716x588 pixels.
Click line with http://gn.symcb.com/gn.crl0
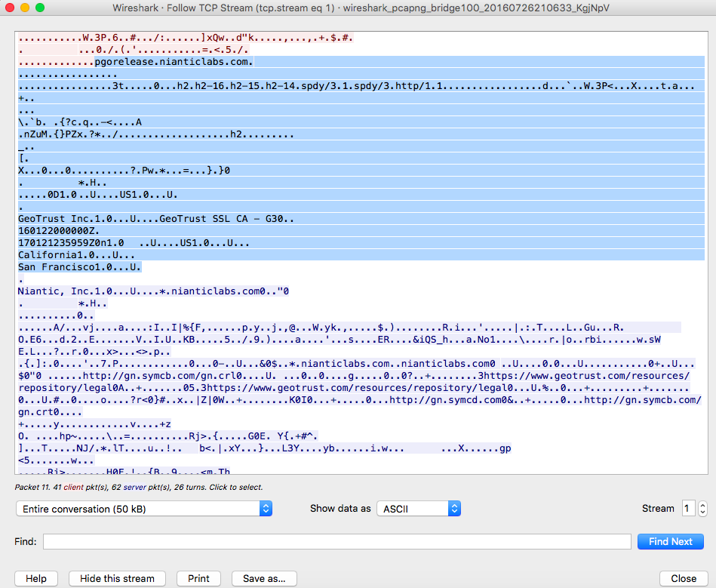(354, 376)
